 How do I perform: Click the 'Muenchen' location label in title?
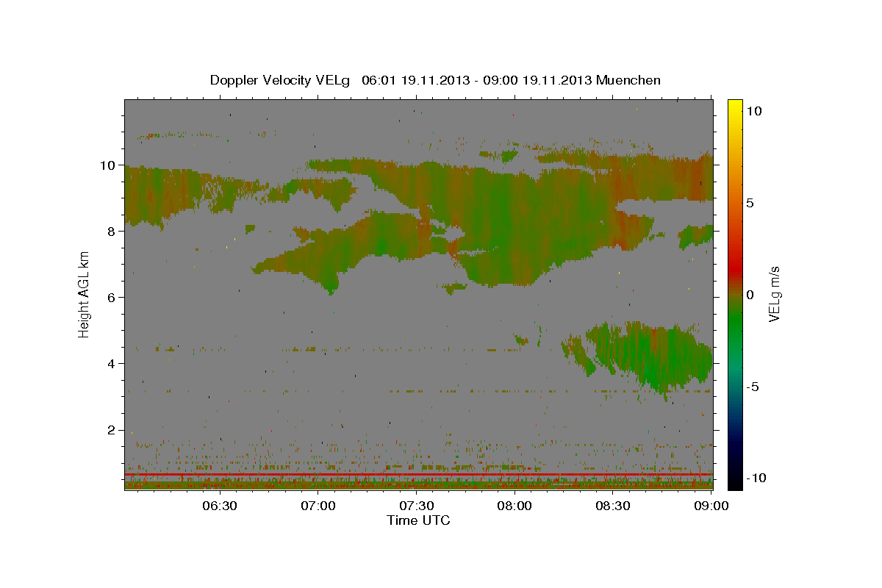click(x=628, y=80)
